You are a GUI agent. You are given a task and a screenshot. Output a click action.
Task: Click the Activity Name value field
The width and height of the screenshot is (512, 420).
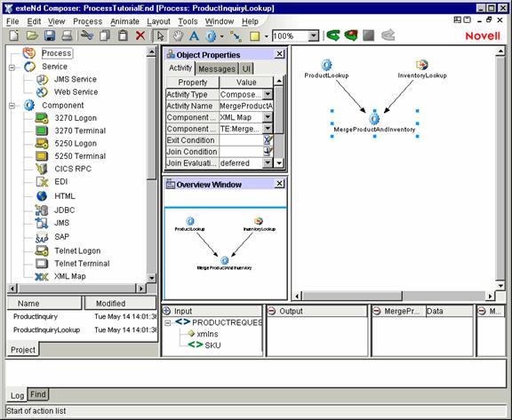(246, 106)
